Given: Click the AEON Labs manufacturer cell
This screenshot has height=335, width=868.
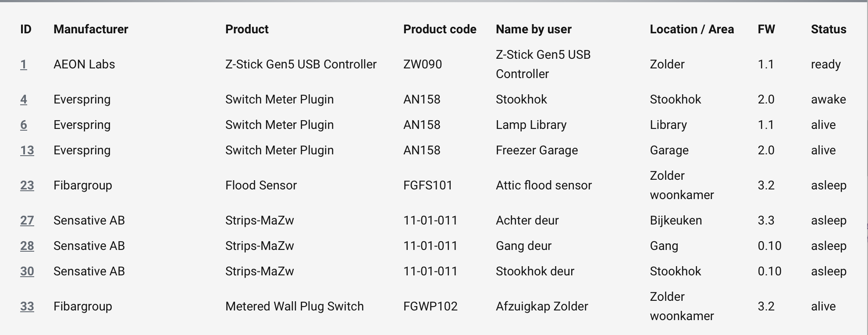Looking at the screenshot, I should pos(84,64).
